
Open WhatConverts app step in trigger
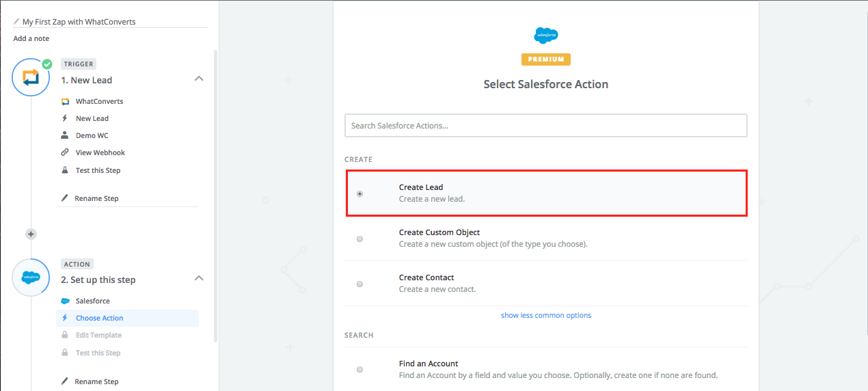[x=99, y=101]
